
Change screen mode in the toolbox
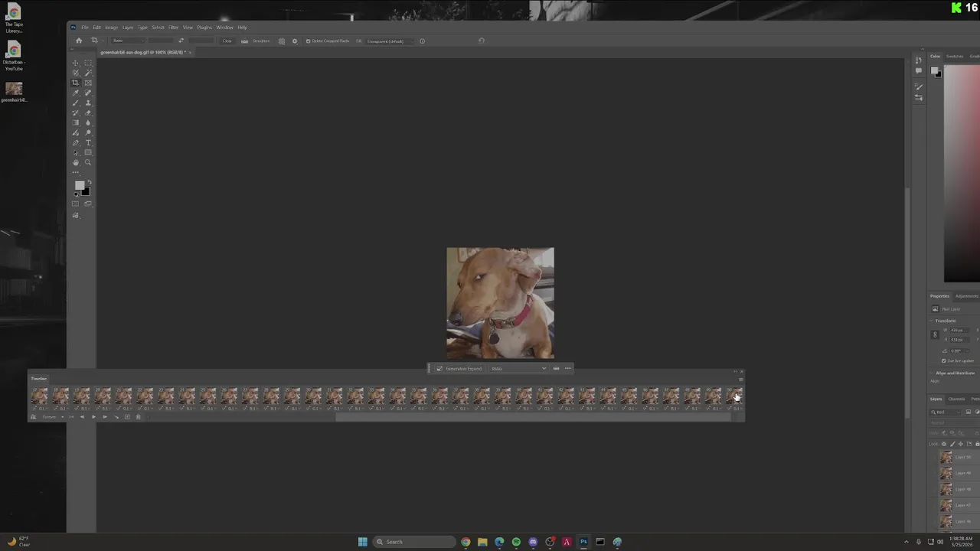click(x=88, y=204)
